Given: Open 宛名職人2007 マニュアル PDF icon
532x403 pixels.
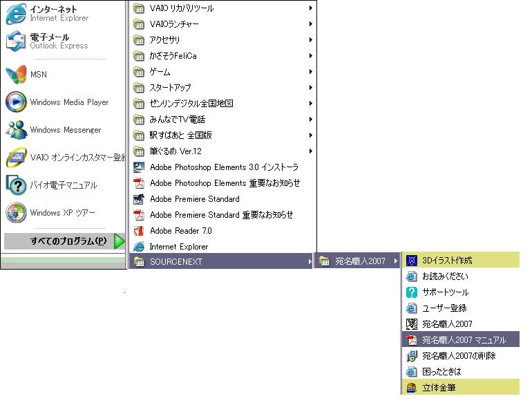Looking at the screenshot, I should tap(412, 340).
